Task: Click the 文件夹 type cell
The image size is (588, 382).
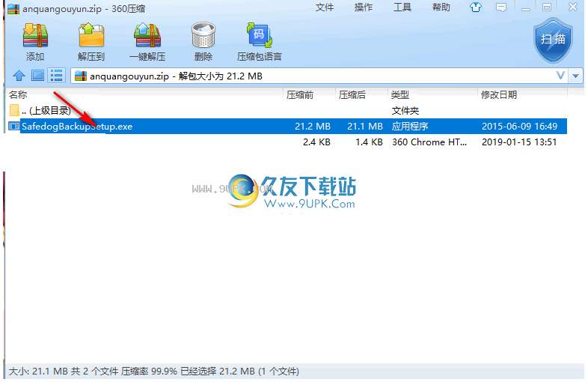Action: tap(405, 110)
